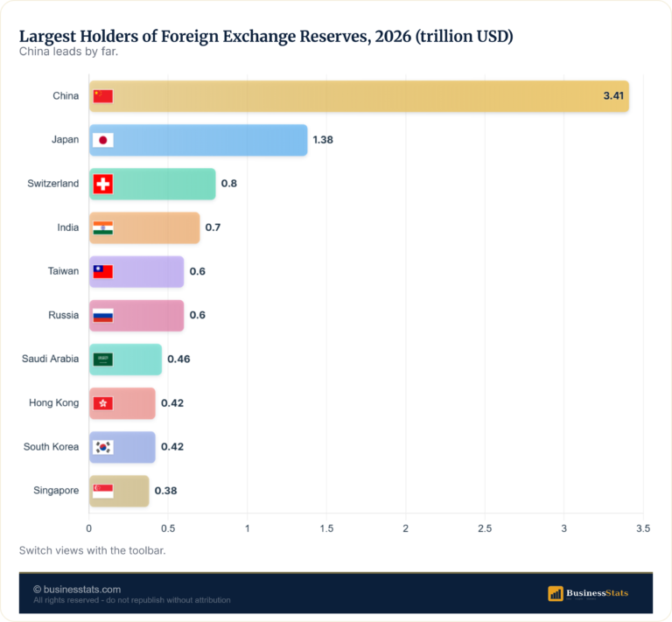The height and width of the screenshot is (622, 672).
Task: Click the China axis label
Action: coord(66,96)
